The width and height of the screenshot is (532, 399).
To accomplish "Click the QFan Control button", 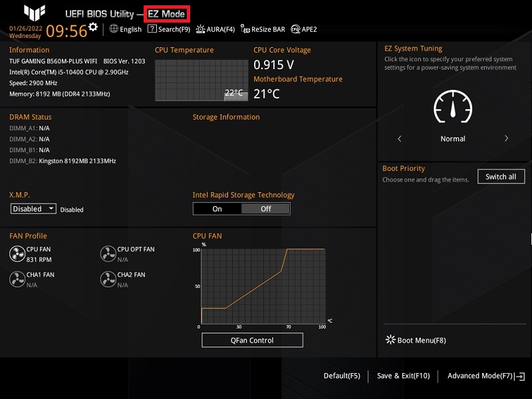I will pyautogui.click(x=252, y=340).
